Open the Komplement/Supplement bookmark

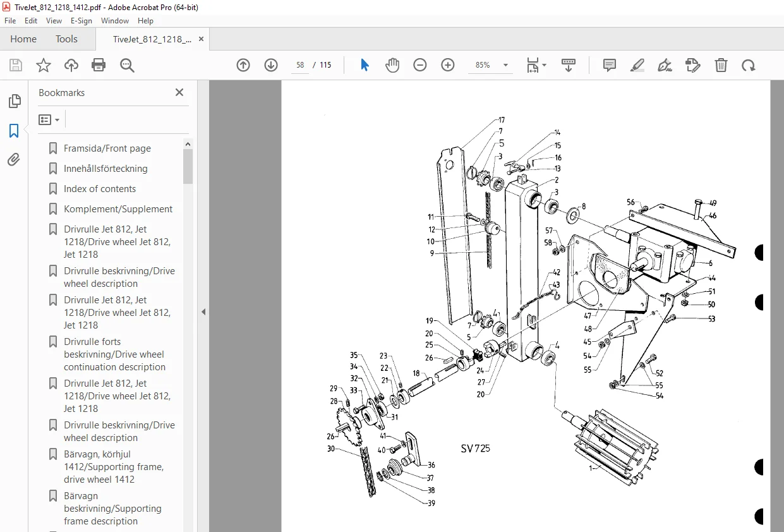tap(118, 209)
